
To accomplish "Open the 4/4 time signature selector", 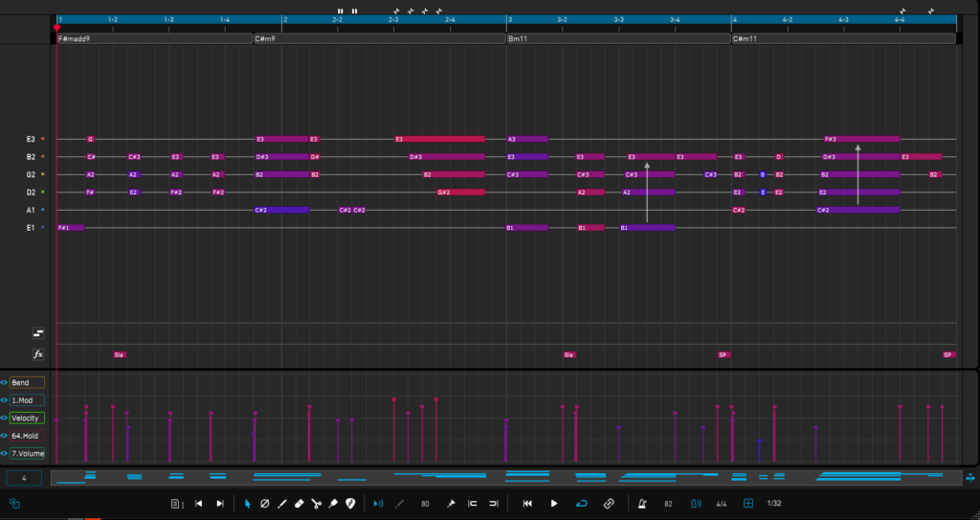I will tap(722, 504).
